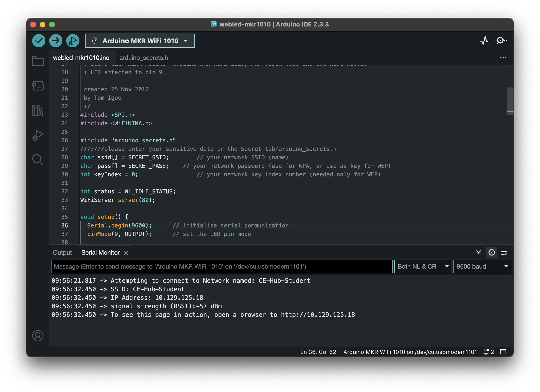The image size is (540, 392).
Task: Click the int keyIndex = 0 line
Action: click(x=109, y=174)
